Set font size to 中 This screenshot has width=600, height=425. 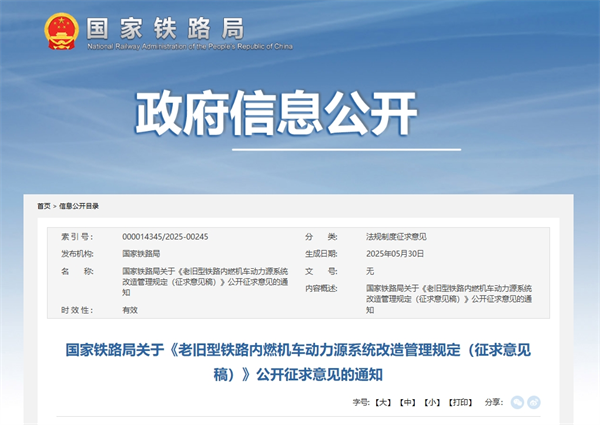(x=408, y=402)
